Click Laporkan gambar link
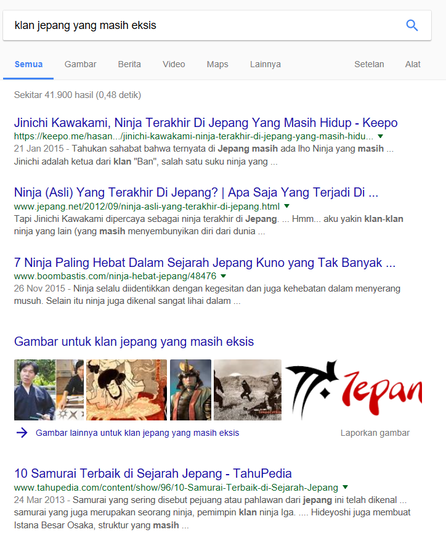 coord(375,433)
